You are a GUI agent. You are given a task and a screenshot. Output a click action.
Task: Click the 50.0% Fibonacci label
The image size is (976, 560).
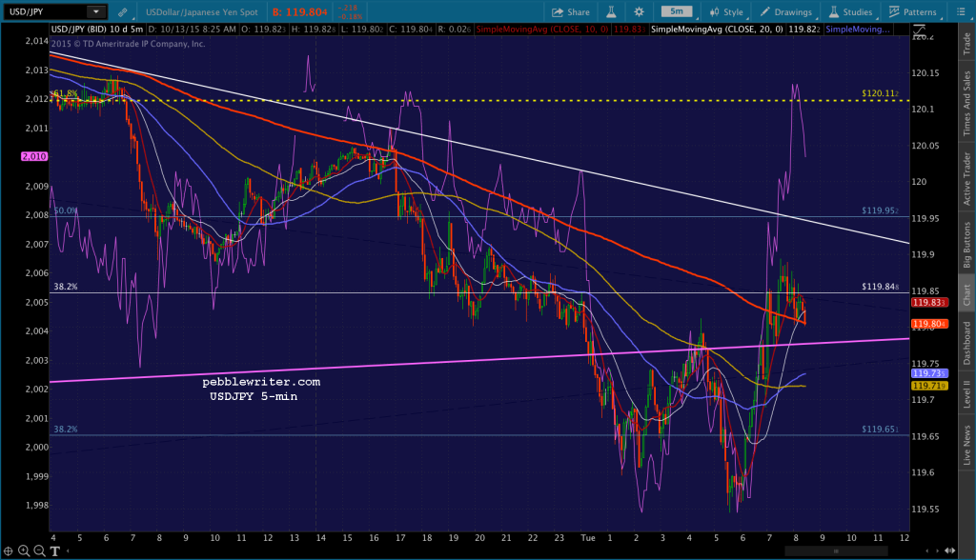(66, 210)
